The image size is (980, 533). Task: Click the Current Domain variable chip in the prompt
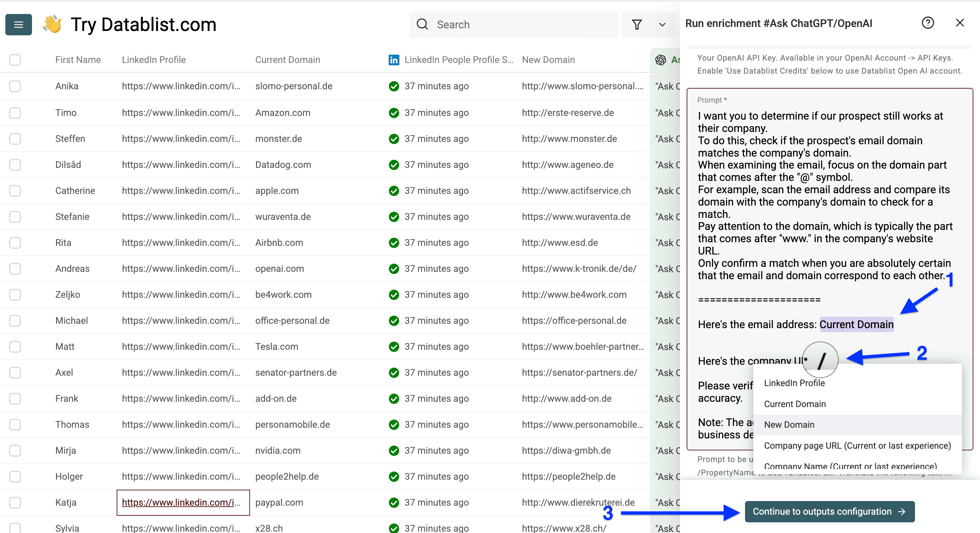[x=856, y=324]
